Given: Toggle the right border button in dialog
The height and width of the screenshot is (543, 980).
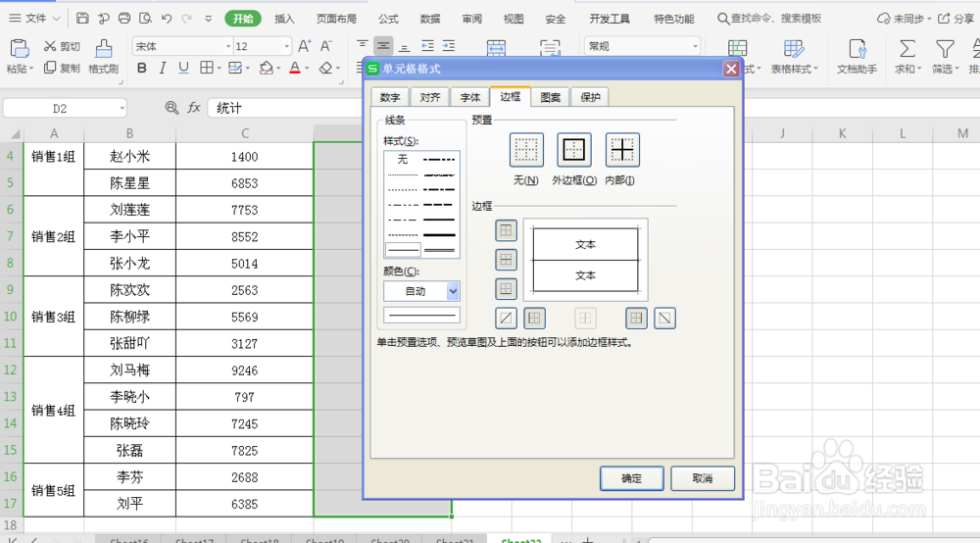Looking at the screenshot, I should (636, 318).
